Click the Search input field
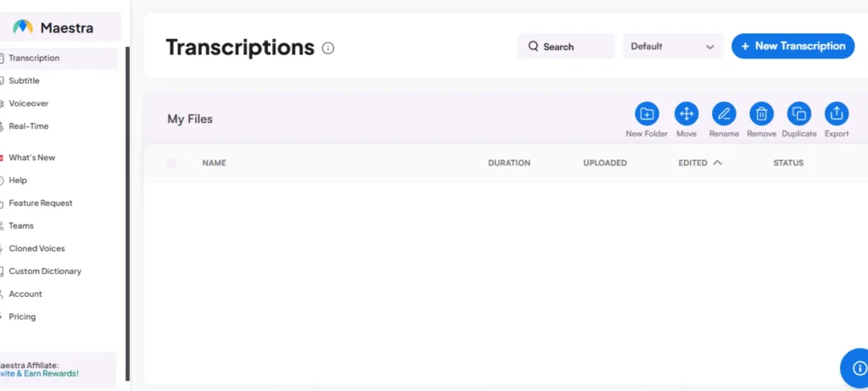 pyautogui.click(x=566, y=47)
